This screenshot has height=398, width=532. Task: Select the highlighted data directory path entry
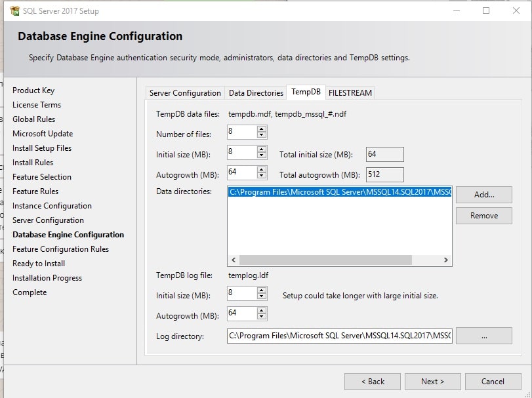point(339,192)
